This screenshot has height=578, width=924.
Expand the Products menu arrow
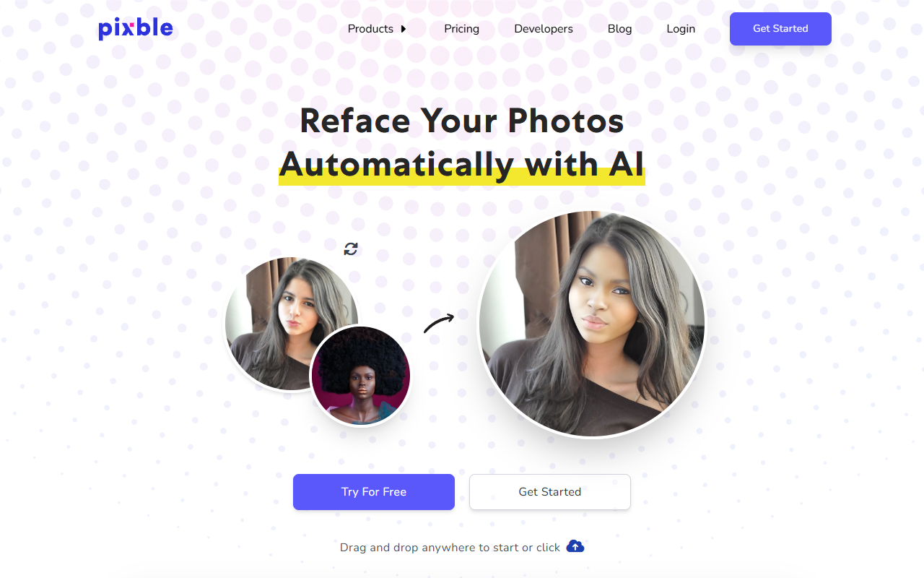[x=404, y=29]
